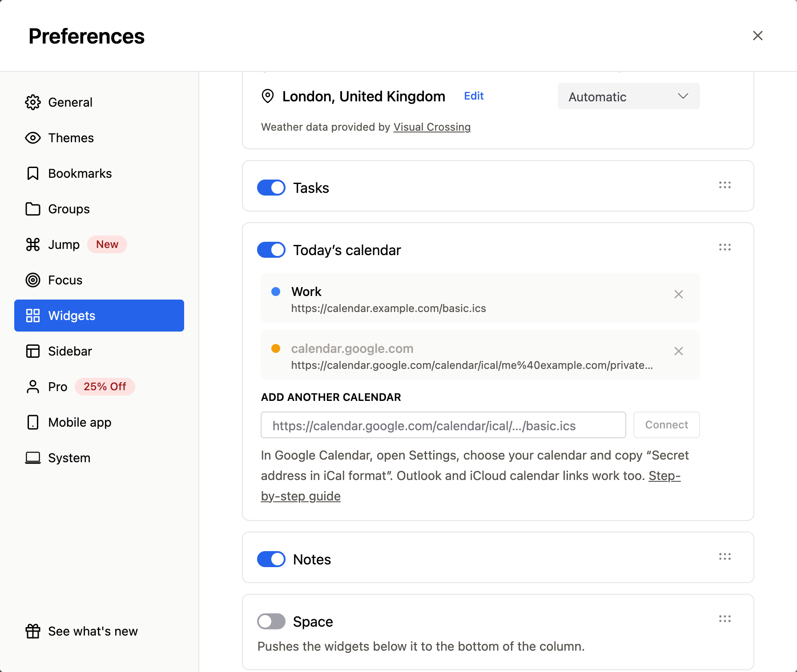Turn off Today's calendar toggle

point(271,250)
